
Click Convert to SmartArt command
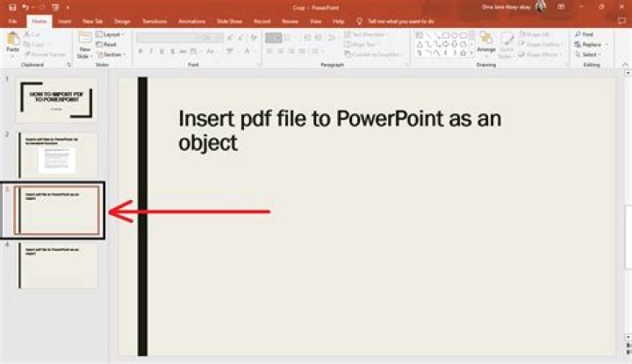click(x=375, y=54)
